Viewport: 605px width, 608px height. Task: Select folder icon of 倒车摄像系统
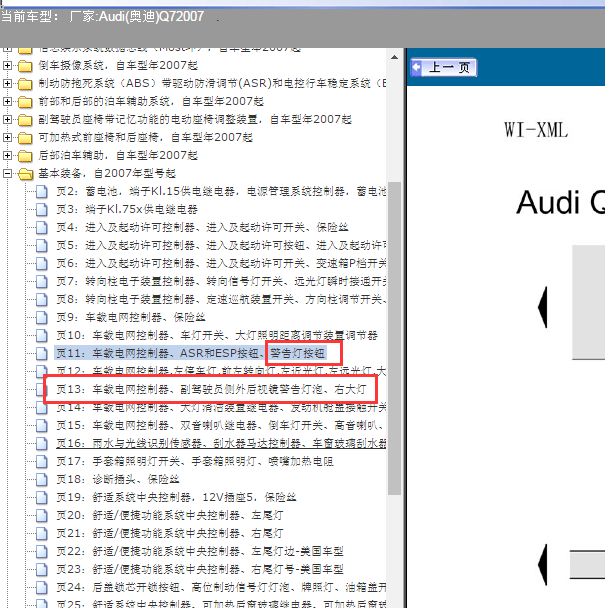point(25,66)
